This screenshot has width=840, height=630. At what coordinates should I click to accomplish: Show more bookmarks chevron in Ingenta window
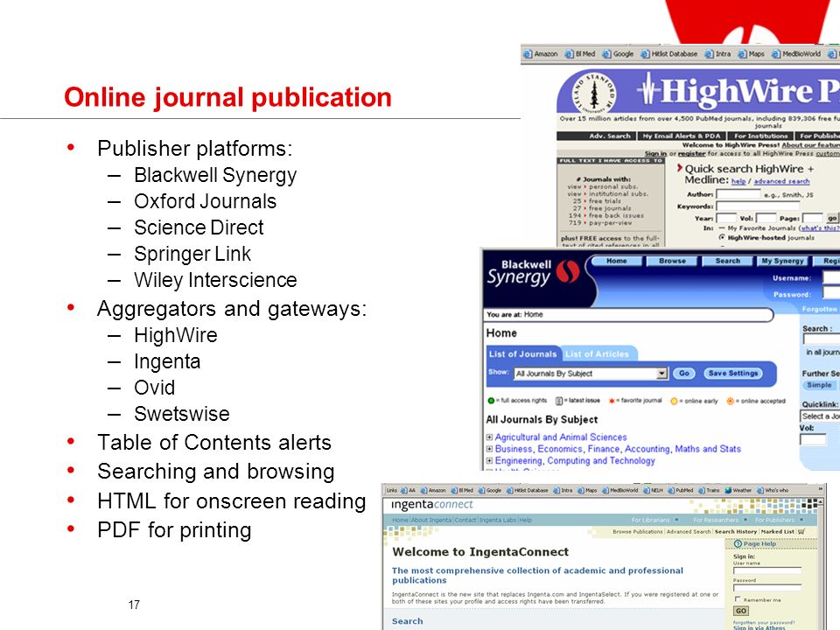[x=820, y=490]
